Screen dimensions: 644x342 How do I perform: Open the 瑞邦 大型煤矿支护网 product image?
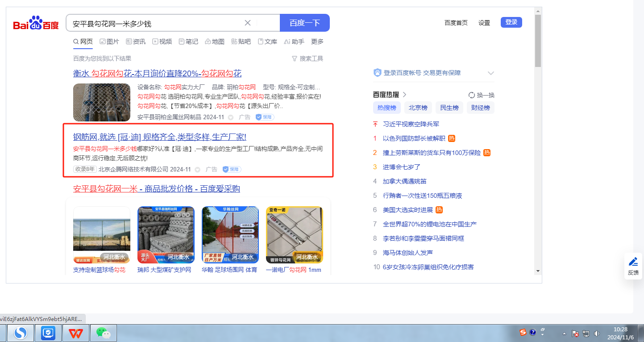166,235
